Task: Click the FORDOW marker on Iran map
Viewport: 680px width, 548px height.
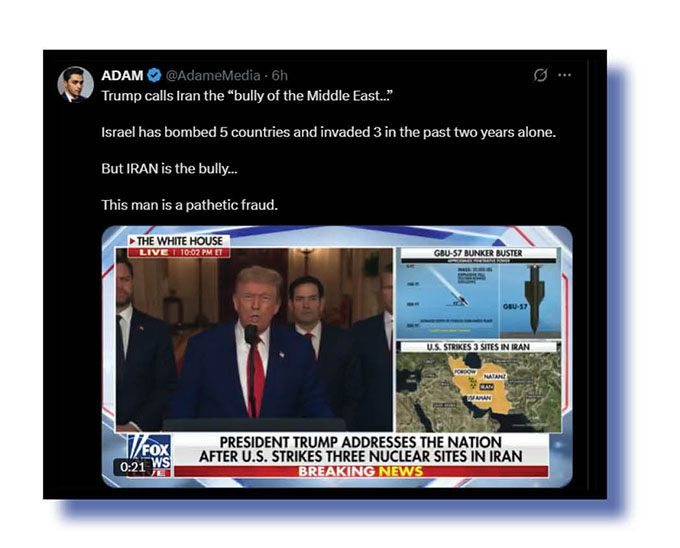Action: [465, 372]
